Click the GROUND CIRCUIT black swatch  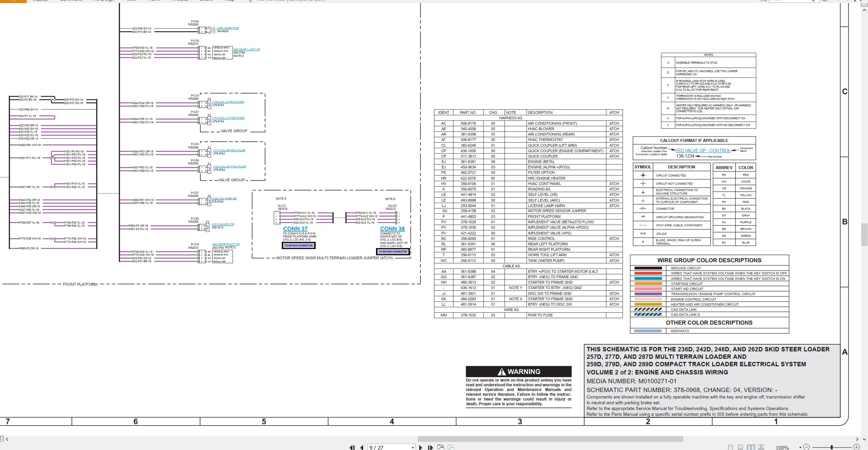tap(648, 268)
